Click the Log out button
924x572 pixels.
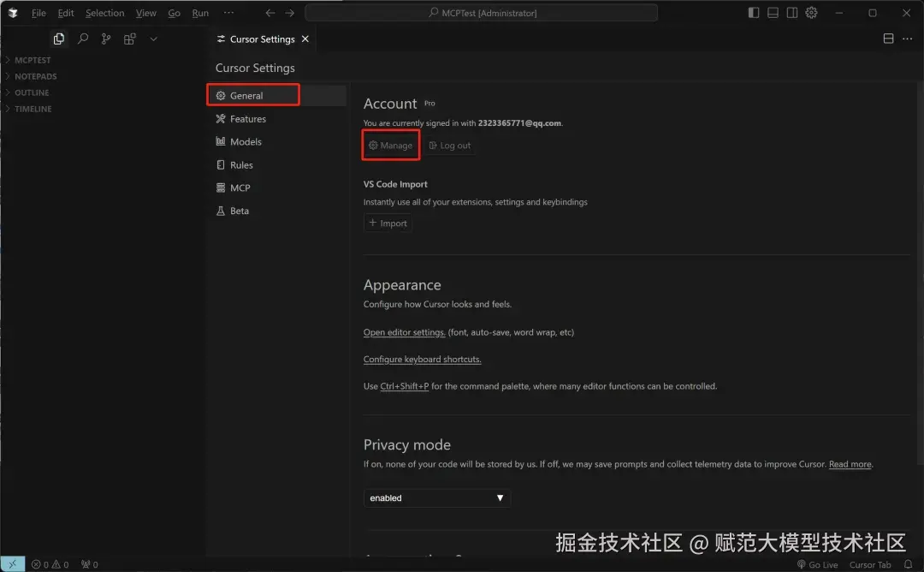pyautogui.click(x=450, y=145)
